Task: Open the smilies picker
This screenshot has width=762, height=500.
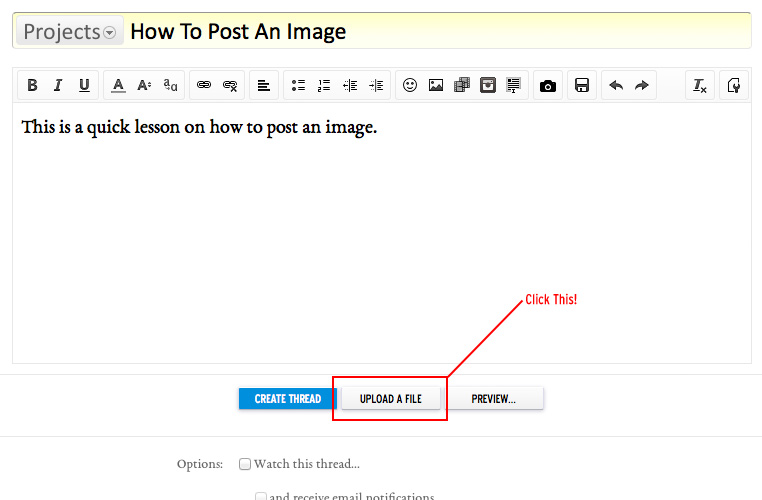Action: pyautogui.click(x=410, y=86)
